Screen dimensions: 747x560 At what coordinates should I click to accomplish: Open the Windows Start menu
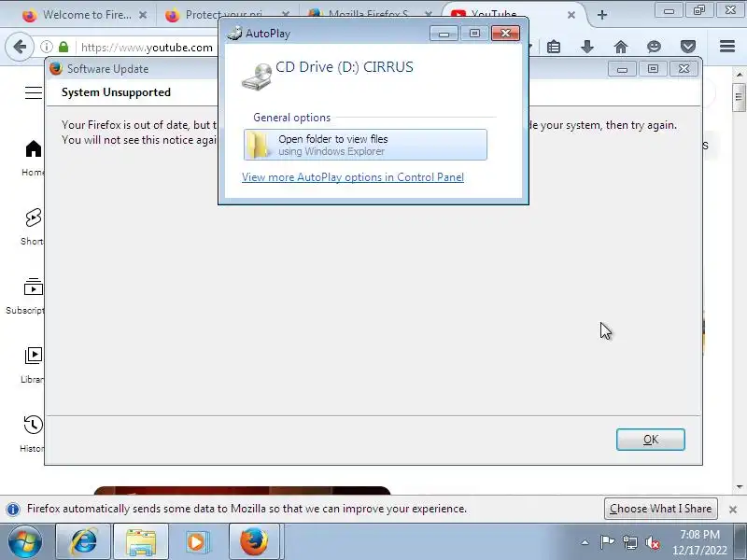click(25, 542)
